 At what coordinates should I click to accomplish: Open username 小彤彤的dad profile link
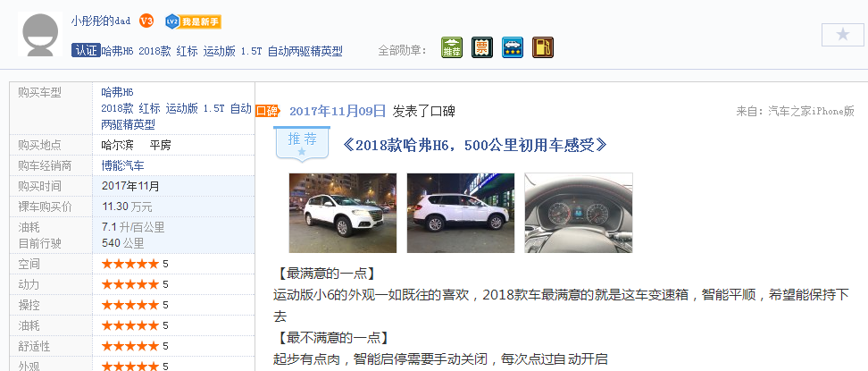101,21
